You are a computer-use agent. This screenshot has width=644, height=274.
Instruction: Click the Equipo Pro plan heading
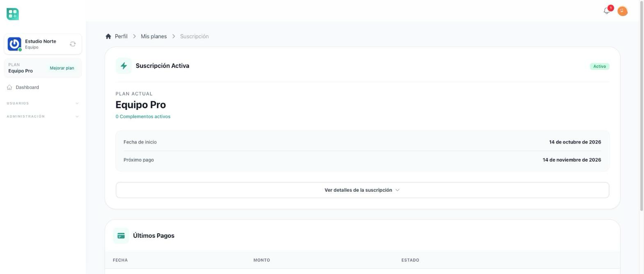pos(140,105)
